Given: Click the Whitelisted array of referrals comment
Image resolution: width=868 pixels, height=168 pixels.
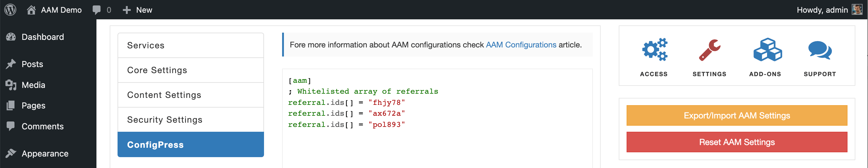Looking at the screenshot, I should [x=368, y=91].
